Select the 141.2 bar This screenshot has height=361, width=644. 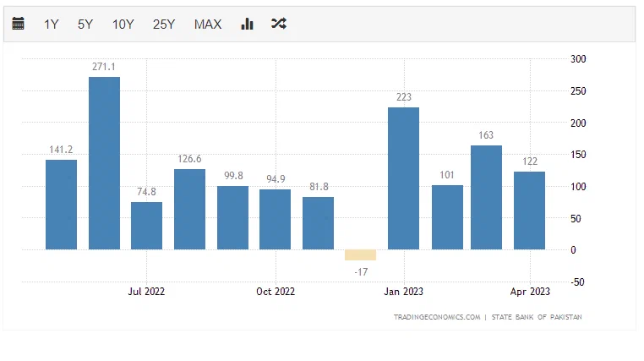pyautogui.click(x=61, y=205)
